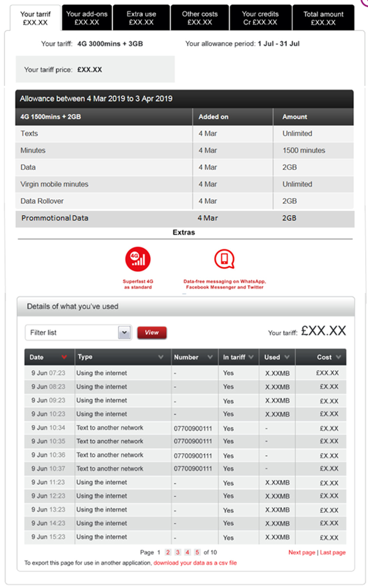Sort by Date using red arrow
Screen dimensions: 368x588
64,357
